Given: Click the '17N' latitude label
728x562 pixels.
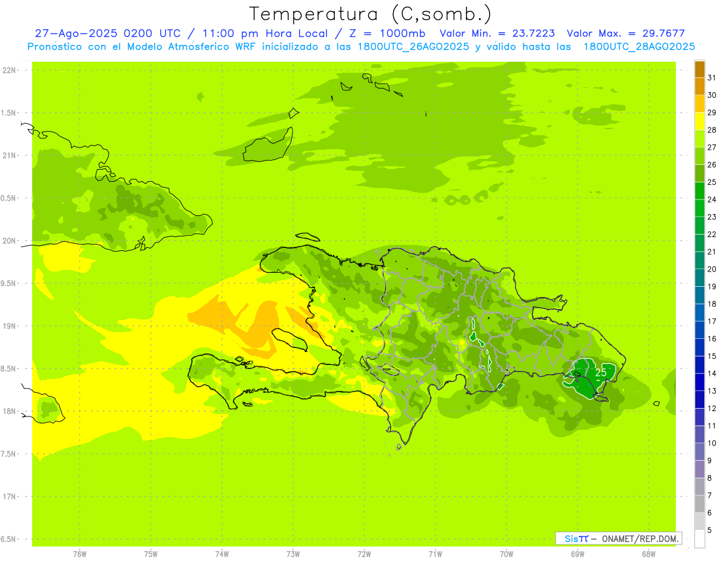Looking at the screenshot, I should point(9,497).
